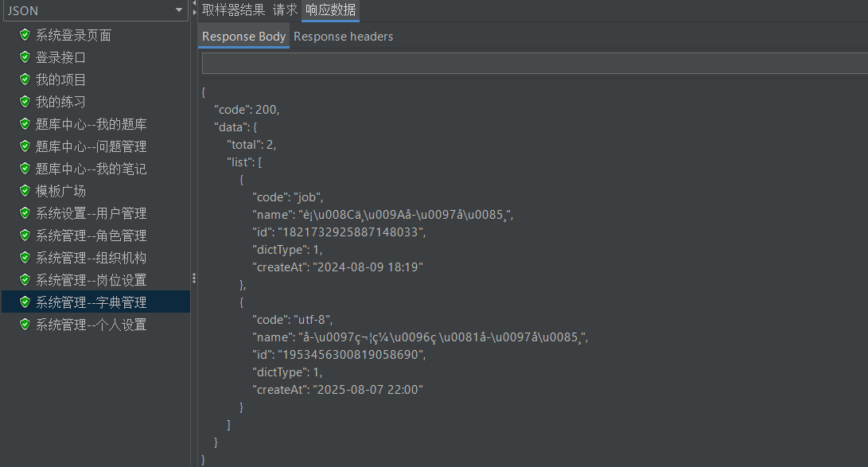Click the "code": 200 line in response

tap(247, 110)
